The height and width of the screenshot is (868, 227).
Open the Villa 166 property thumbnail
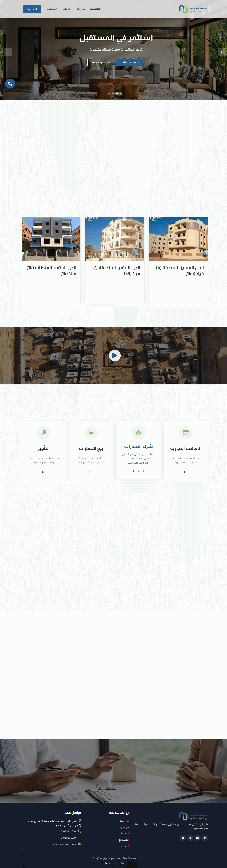(x=178, y=239)
